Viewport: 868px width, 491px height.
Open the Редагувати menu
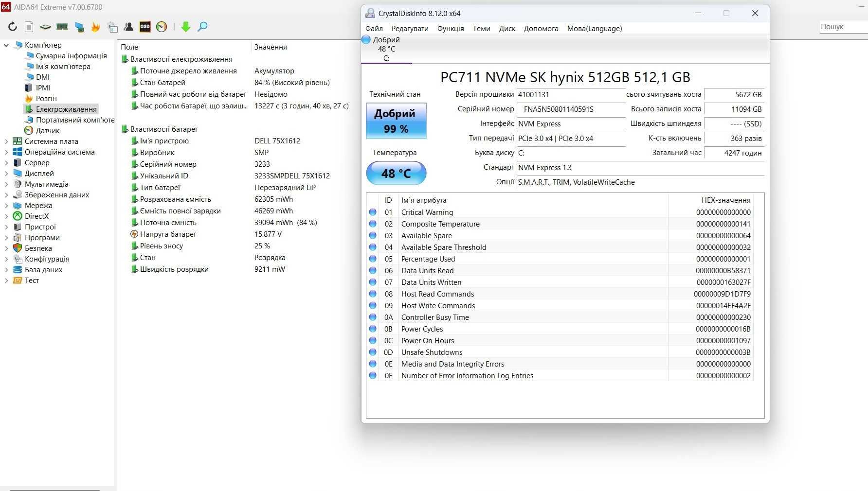410,29
